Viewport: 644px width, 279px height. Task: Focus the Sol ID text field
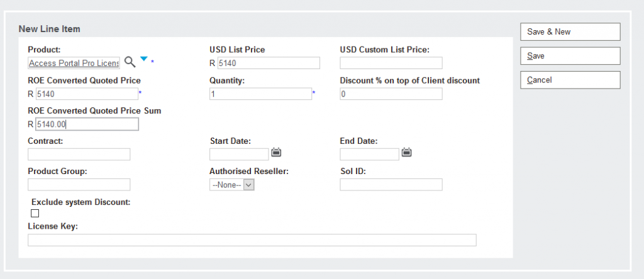click(391, 185)
